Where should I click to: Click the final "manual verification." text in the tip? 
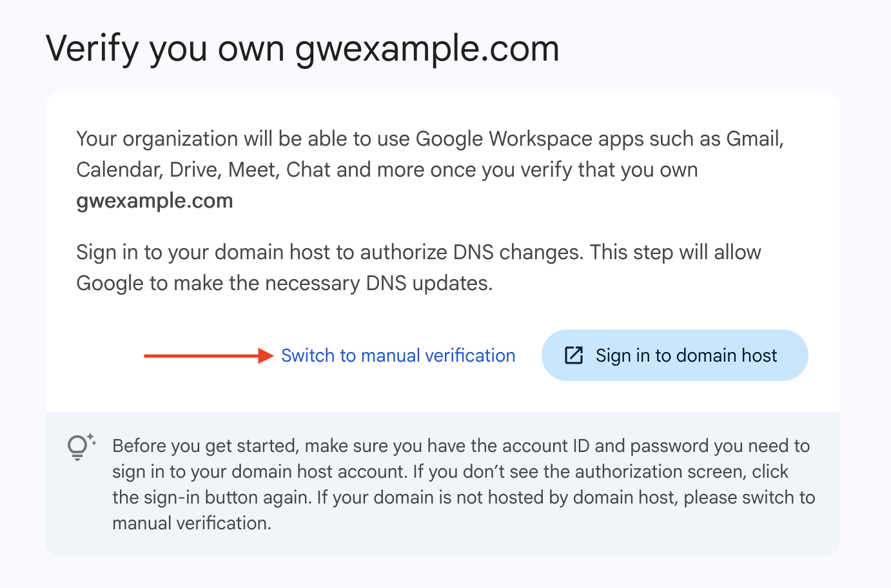pyautogui.click(x=191, y=524)
